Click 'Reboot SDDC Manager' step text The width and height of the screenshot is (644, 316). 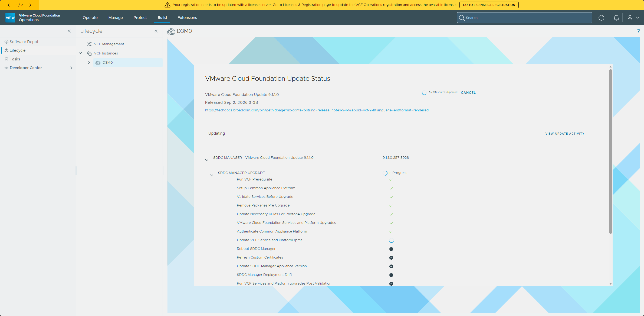click(256, 249)
